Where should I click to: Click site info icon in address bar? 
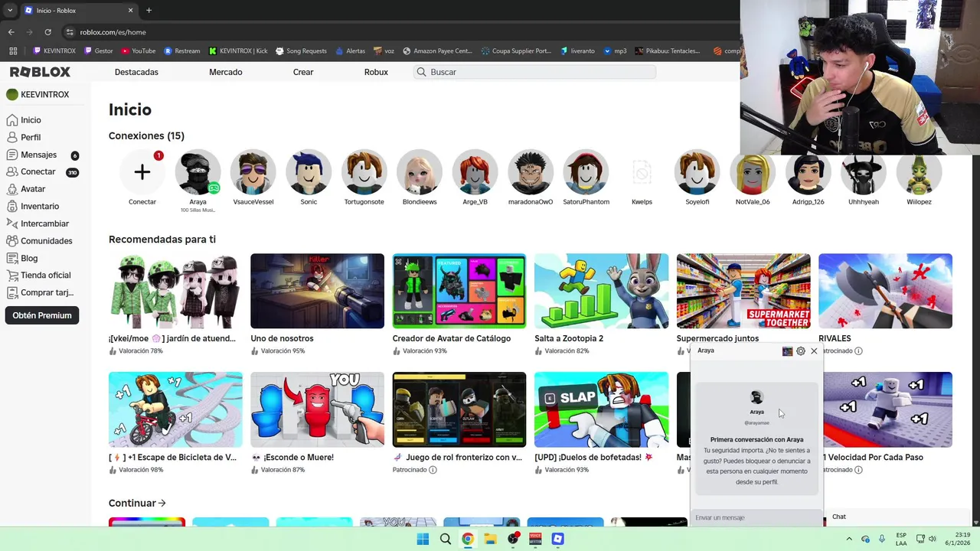click(x=70, y=32)
